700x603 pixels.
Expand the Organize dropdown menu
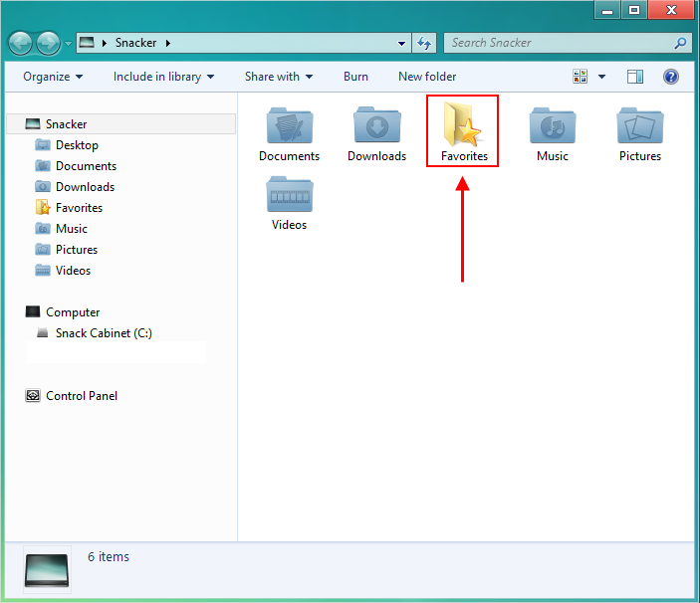[x=53, y=77]
